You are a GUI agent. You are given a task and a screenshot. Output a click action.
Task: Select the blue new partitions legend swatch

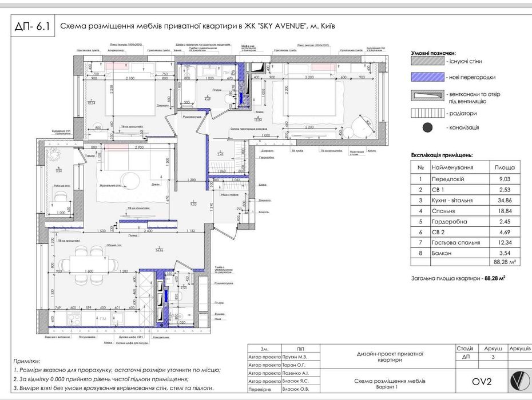pyautogui.click(x=427, y=77)
